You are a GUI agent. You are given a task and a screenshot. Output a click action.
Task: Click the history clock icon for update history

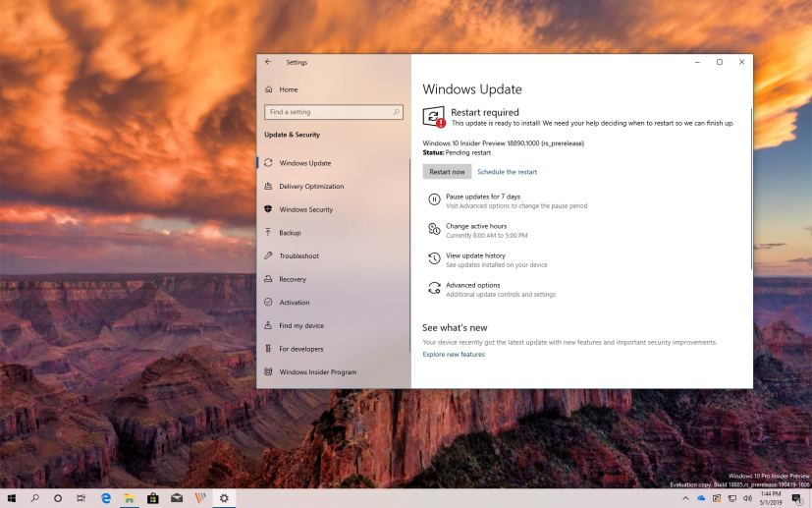[434, 258]
